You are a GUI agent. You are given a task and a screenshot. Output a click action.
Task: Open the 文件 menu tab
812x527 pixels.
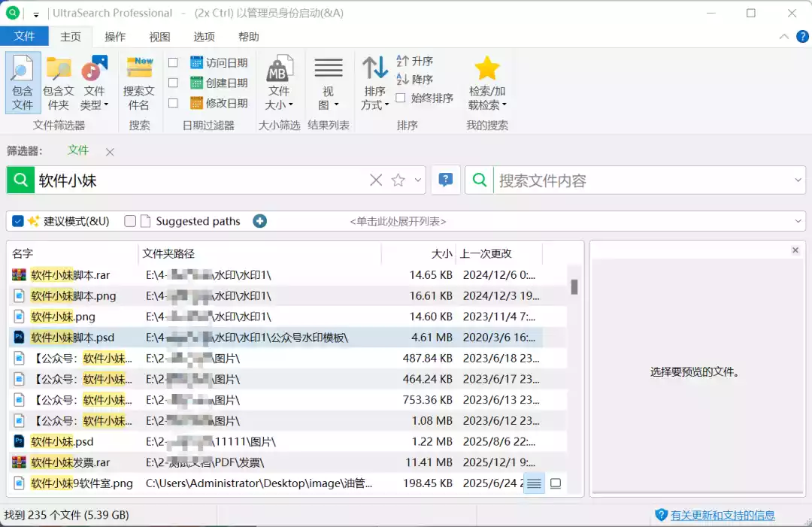pos(24,36)
